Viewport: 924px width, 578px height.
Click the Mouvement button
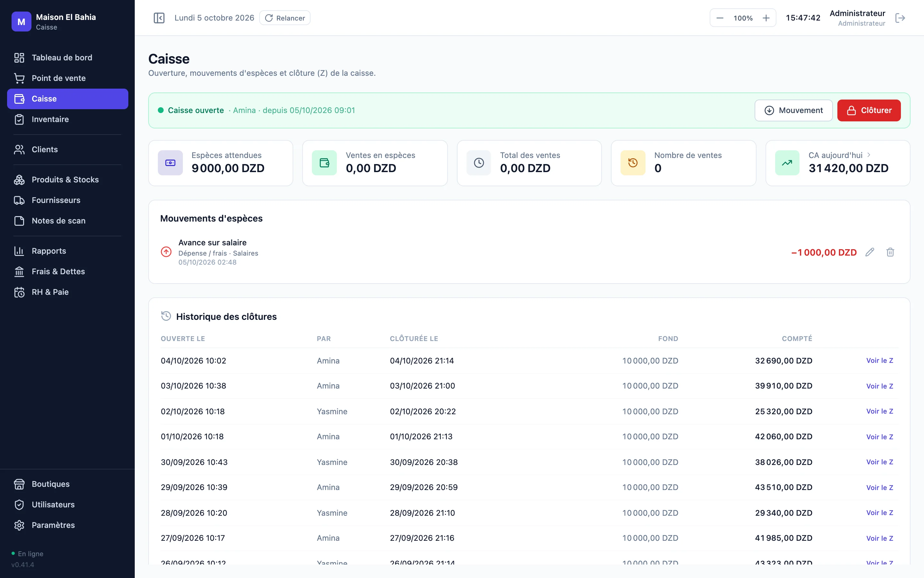click(793, 110)
